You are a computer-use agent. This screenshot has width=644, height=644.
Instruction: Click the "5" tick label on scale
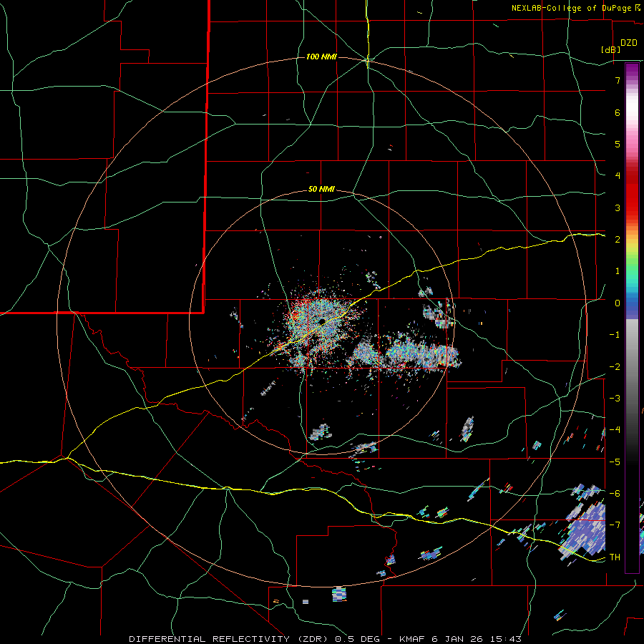[x=618, y=144]
